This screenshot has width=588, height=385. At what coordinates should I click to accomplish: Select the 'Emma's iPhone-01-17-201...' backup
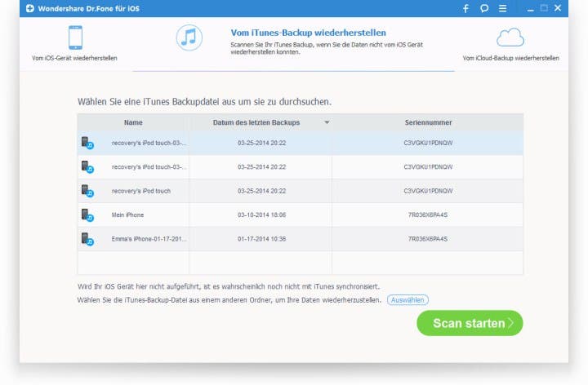pos(149,239)
